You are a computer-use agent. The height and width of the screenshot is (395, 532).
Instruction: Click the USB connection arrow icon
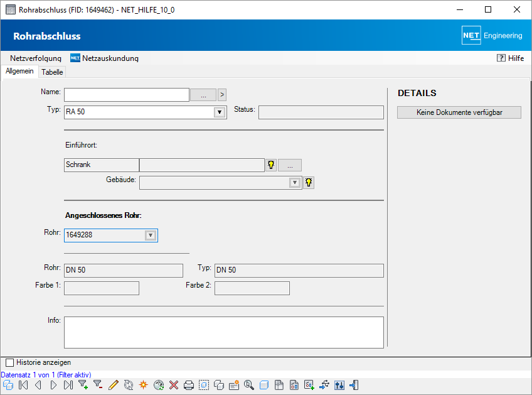[324, 385]
